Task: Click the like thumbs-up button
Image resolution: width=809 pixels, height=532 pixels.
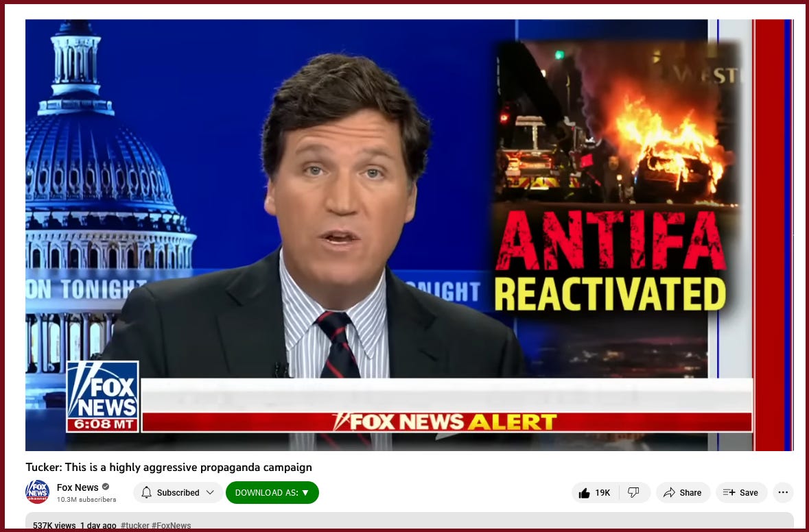Action: 595,493
